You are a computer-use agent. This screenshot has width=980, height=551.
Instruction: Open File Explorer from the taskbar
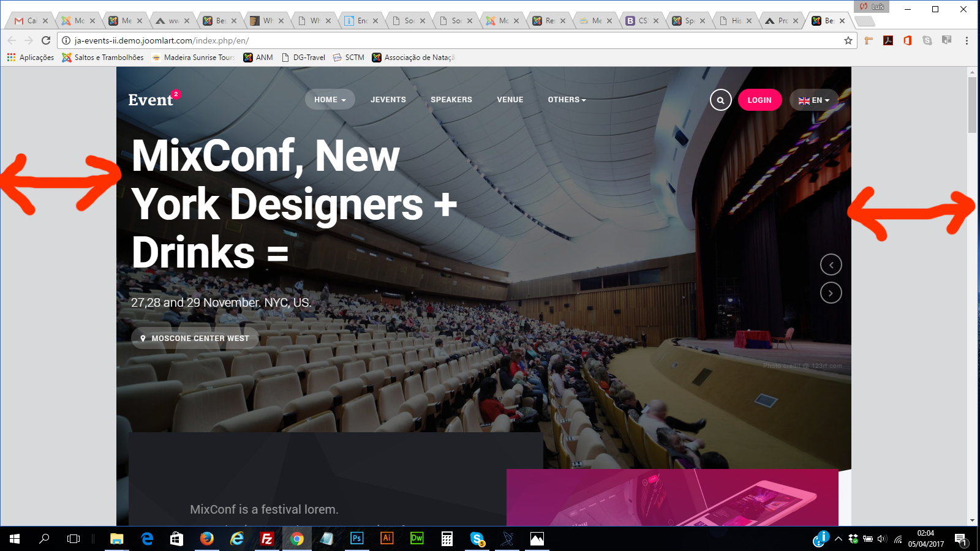pos(116,539)
